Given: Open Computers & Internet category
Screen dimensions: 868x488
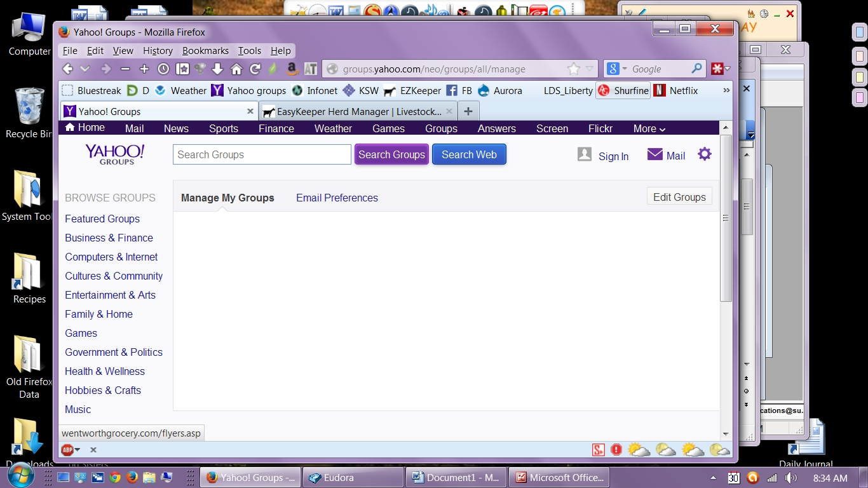Looking at the screenshot, I should coord(111,257).
